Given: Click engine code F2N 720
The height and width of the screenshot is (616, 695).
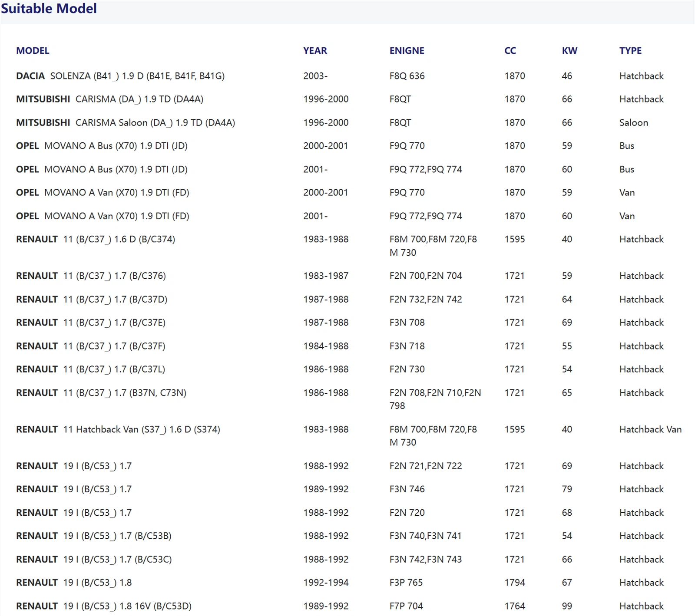Looking at the screenshot, I should coord(407,513).
